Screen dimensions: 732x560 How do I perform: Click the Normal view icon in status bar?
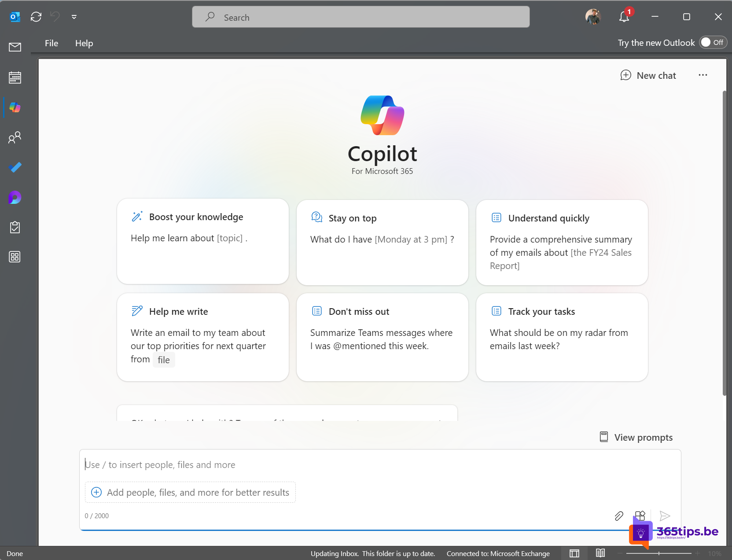coord(574,553)
